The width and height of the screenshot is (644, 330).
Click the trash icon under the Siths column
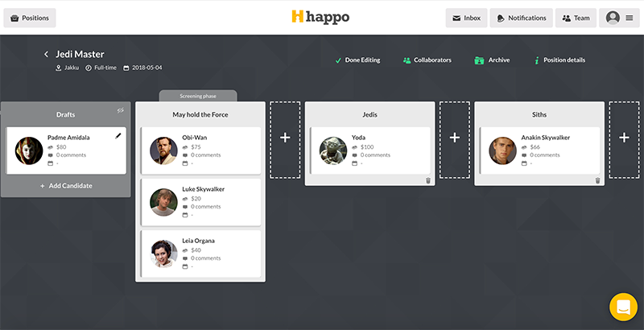[x=597, y=180]
